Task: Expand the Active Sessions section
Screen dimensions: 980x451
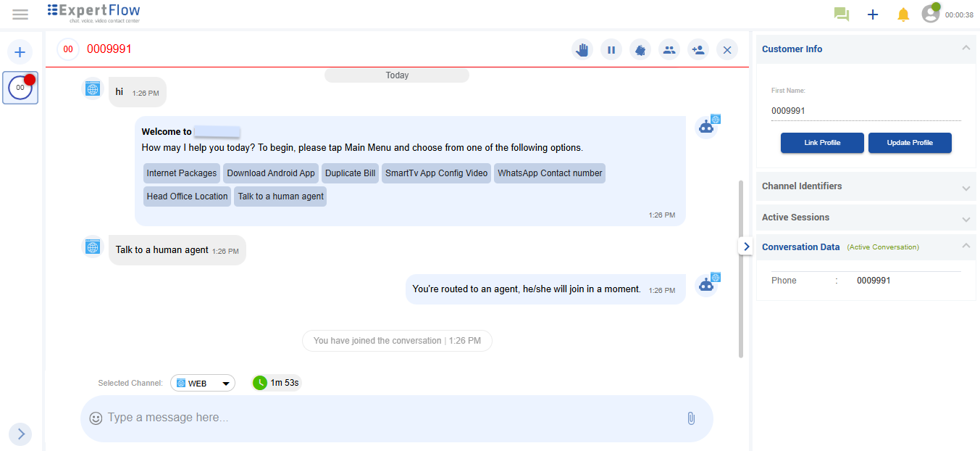Action: pos(966,218)
